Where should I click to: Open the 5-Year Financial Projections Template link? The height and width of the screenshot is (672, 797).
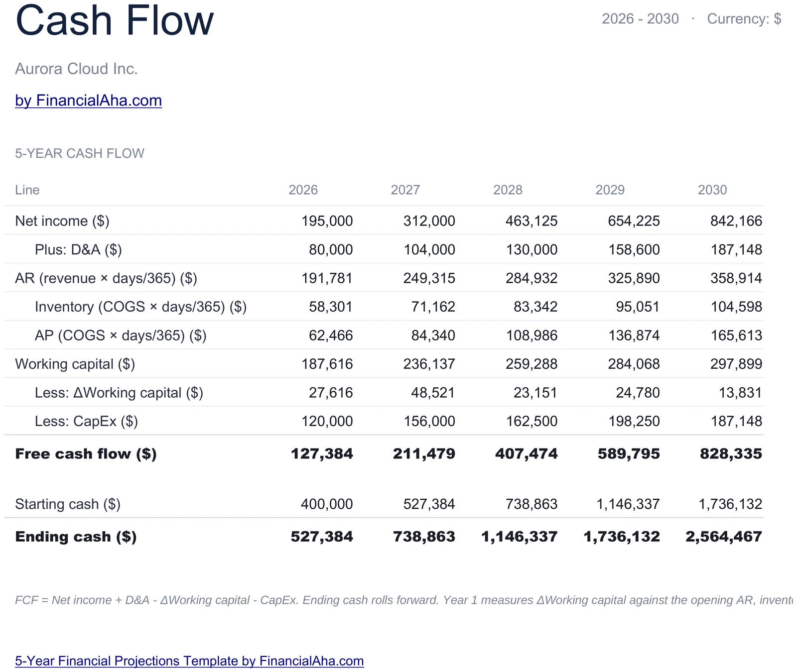(x=189, y=661)
